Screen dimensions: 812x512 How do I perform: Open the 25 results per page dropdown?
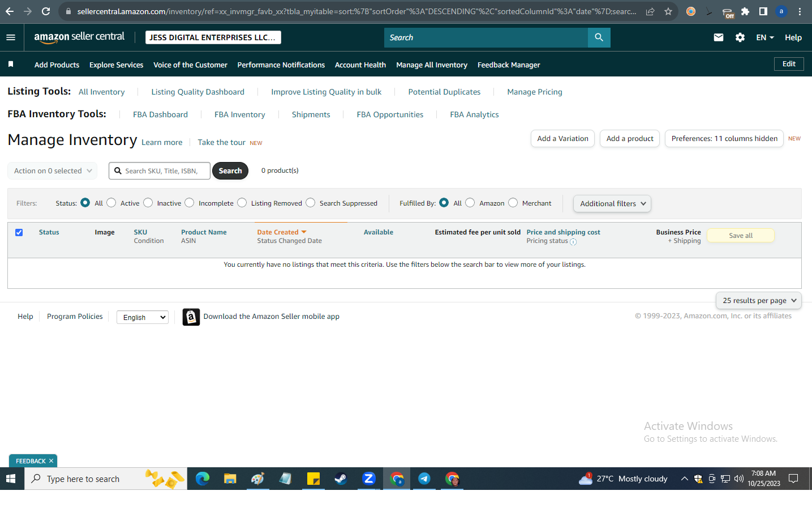pos(759,300)
